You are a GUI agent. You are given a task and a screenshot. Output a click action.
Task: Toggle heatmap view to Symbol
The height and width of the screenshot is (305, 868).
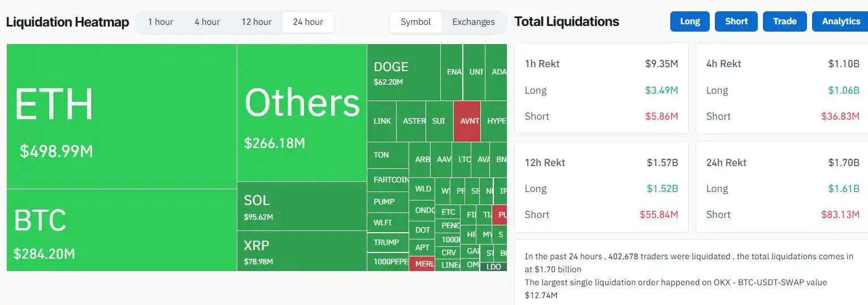coord(415,22)
